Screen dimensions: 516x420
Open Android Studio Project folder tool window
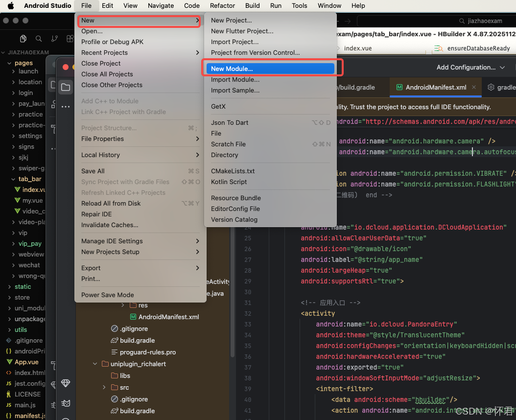pyautogui.click(x=66, y=87)
